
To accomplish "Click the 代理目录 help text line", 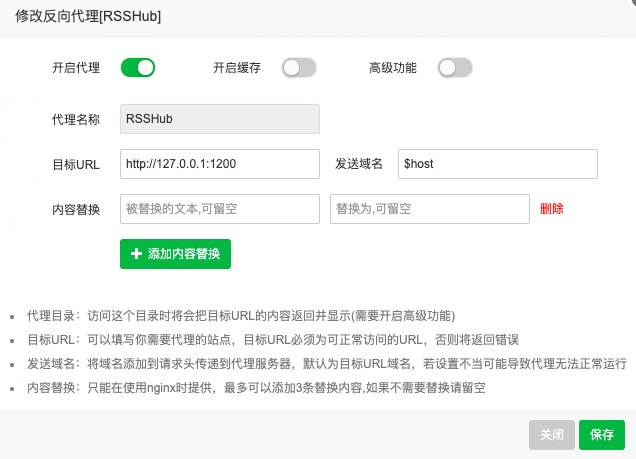I will click(x=240, y=315).
